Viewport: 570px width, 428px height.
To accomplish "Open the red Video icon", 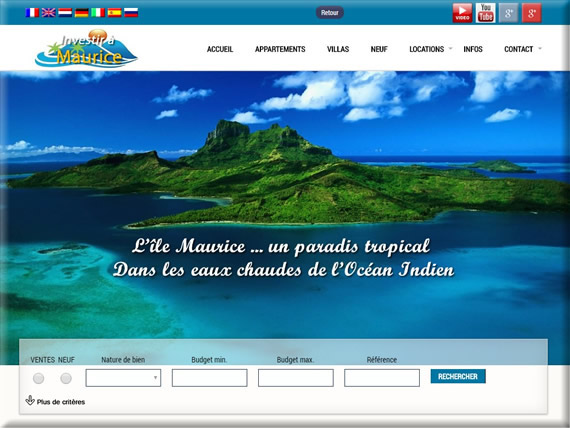I will point(462,13).
